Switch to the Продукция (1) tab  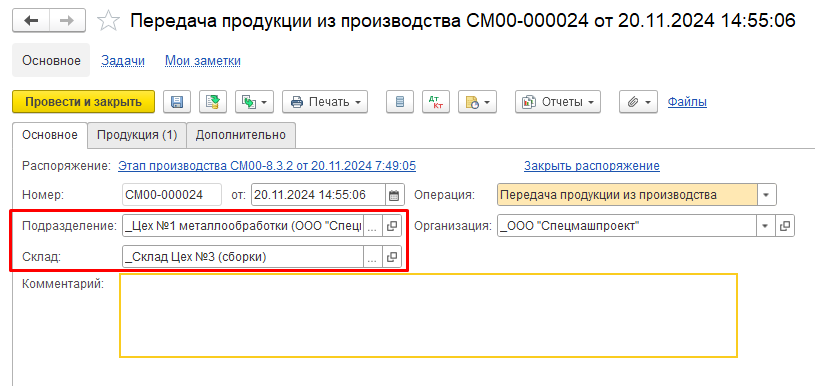click(x=137, y=135)
